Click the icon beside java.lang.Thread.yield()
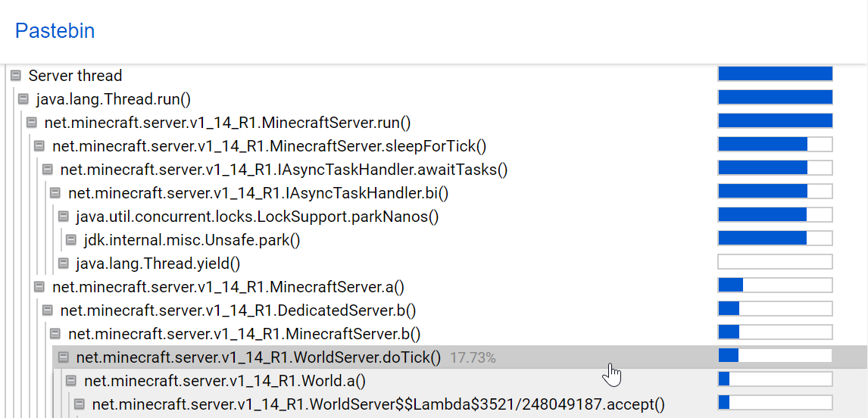 tap(63, 264)
